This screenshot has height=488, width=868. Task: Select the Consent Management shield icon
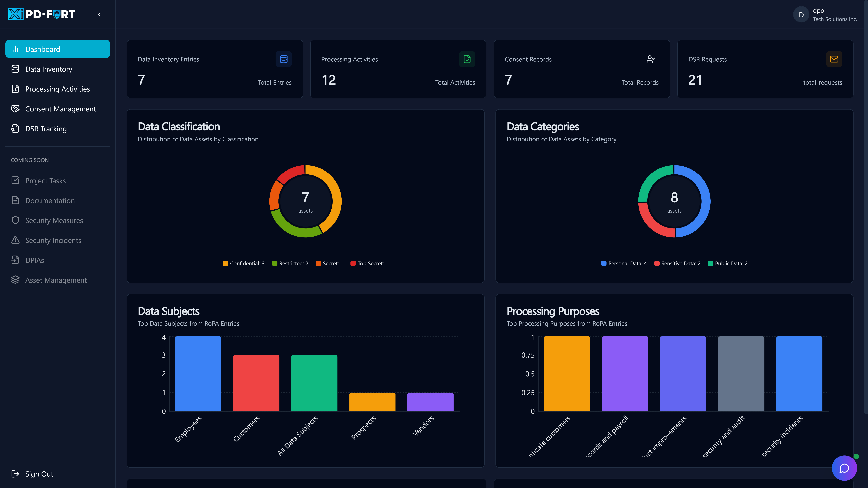[x=15, y=108]
